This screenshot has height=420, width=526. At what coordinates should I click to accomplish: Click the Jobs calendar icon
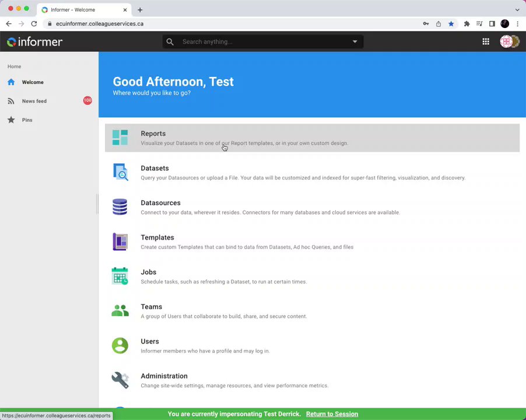tap(120, 276)
